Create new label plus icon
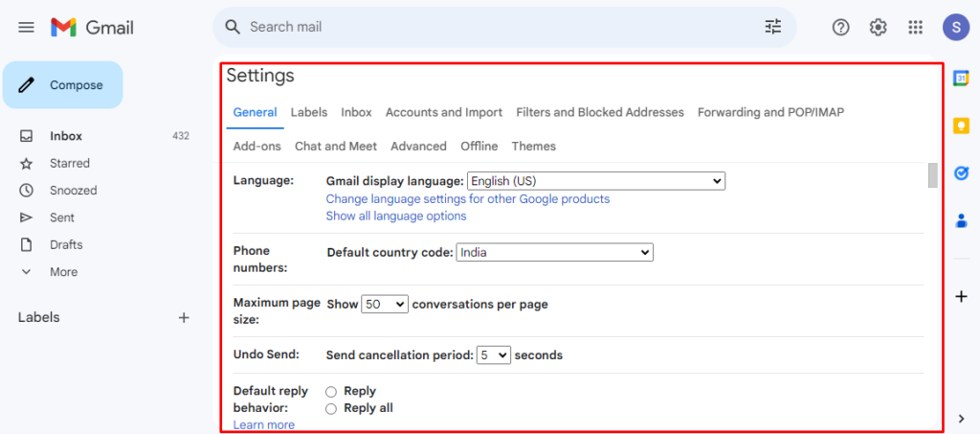Image resolution: width=980 pixels, height=434 pixels. coord(184,318)
